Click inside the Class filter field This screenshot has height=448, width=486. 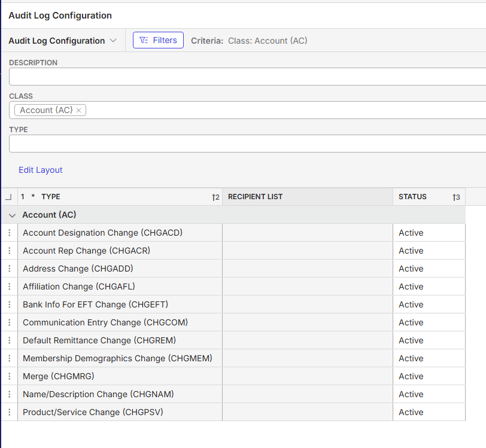click(247, 110)
